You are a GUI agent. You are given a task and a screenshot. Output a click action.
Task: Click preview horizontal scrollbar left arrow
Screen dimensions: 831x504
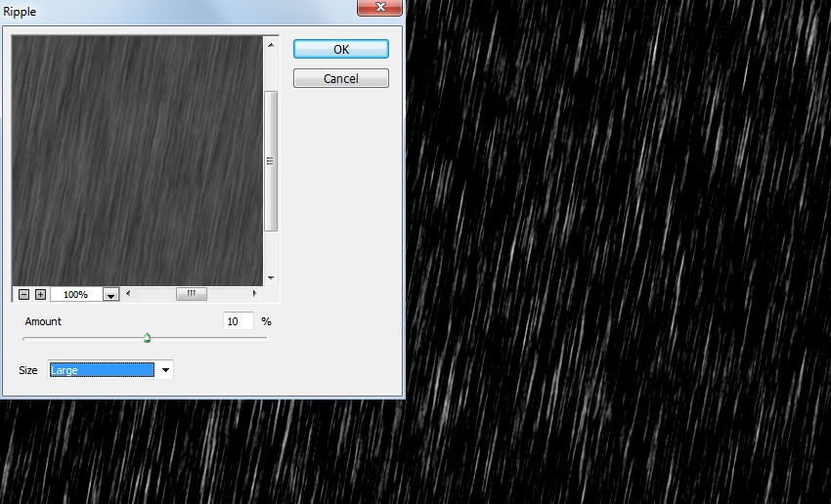[x=128, y=294]
